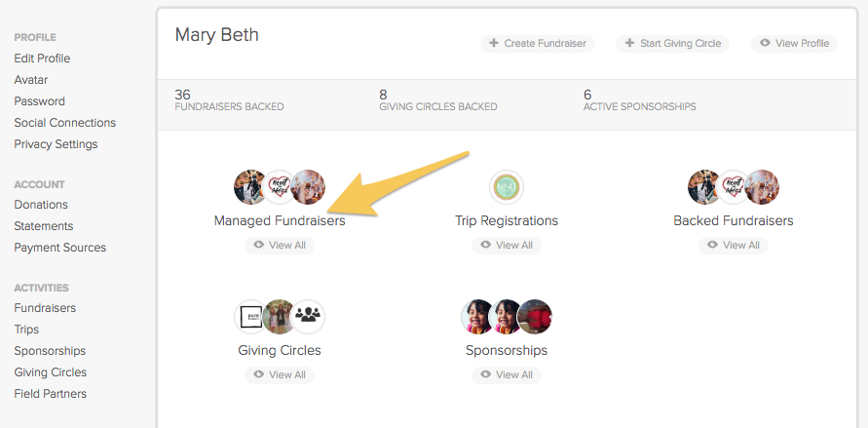Go to Privacy Settings in sidebar
868x428 pixels.
(56, 144)
